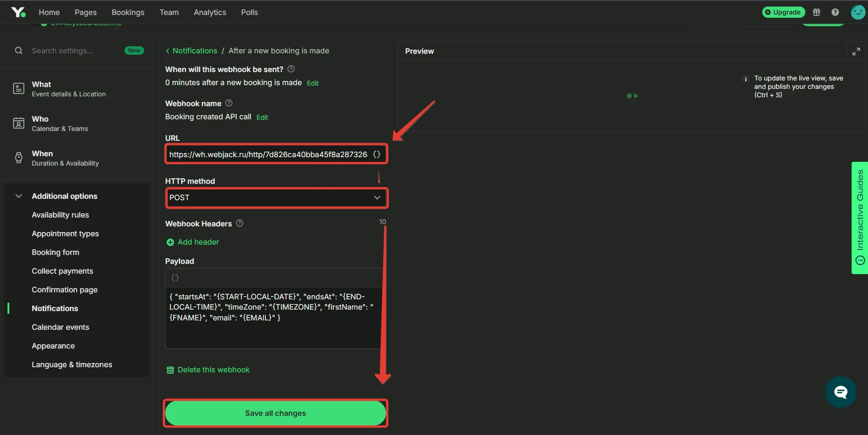The width and height of the screenshot is (868, 435).
Task: Click the Who calendar icon
Action: coord(19,123)
